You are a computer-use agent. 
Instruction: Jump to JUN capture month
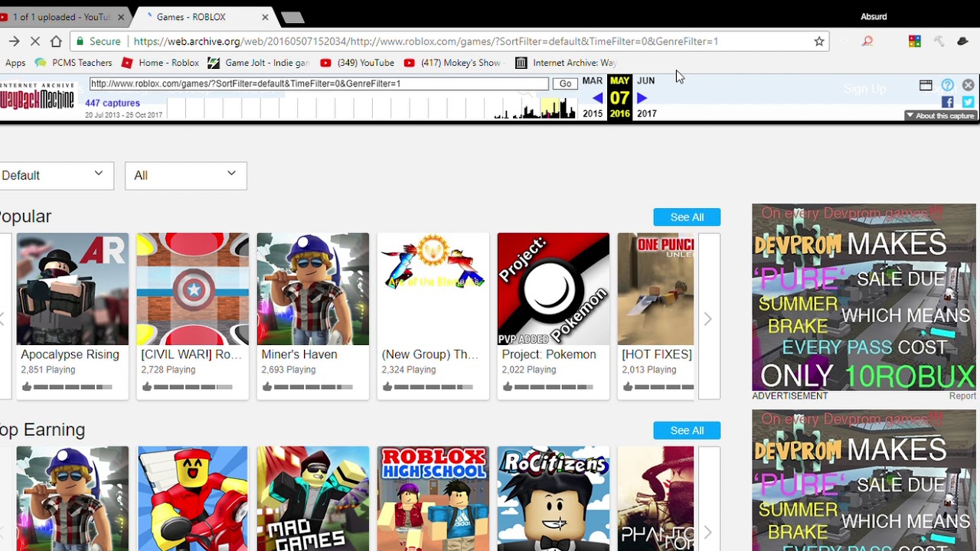point(646,80)
